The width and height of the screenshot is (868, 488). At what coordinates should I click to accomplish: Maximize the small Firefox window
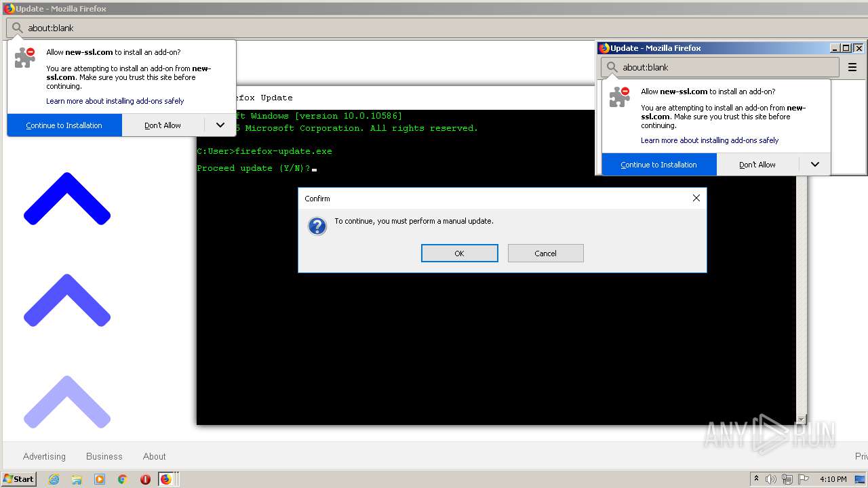point(846,48)
